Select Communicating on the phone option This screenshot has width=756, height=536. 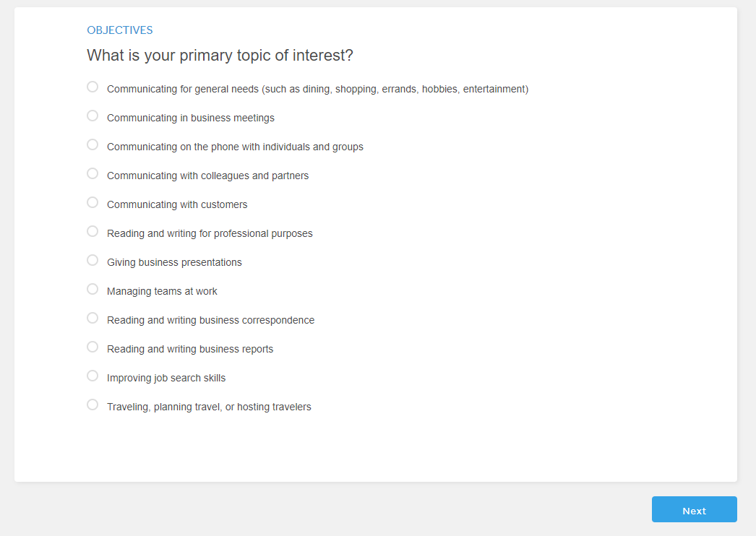coord(92,144)
